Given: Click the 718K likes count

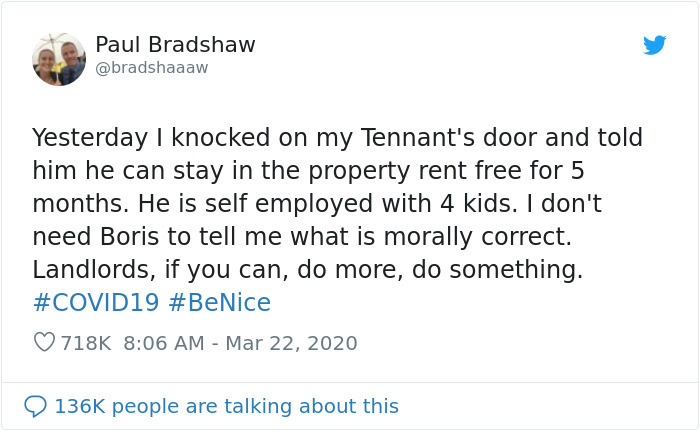Looking at the screenshot, I should coord(85,343).
